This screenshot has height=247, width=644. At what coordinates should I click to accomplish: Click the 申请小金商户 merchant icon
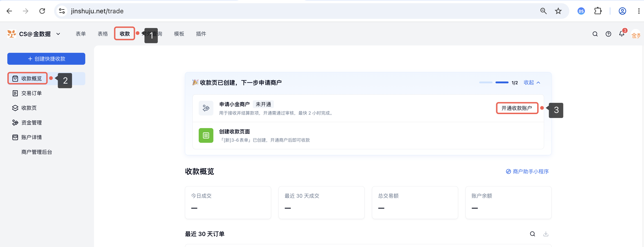pos(206,108)
